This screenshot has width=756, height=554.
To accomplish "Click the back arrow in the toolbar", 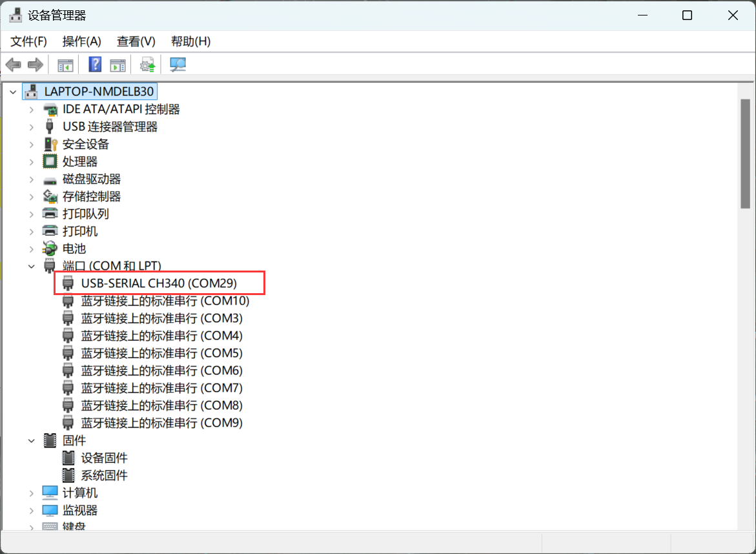I will 14,65.
